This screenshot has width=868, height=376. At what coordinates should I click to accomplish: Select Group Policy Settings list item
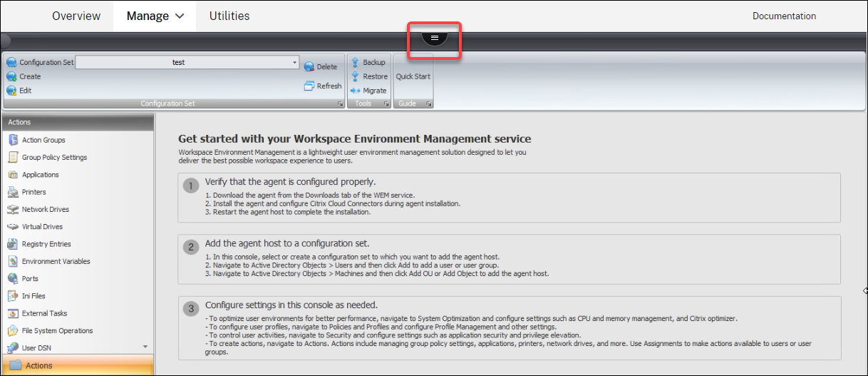(54, 157)
